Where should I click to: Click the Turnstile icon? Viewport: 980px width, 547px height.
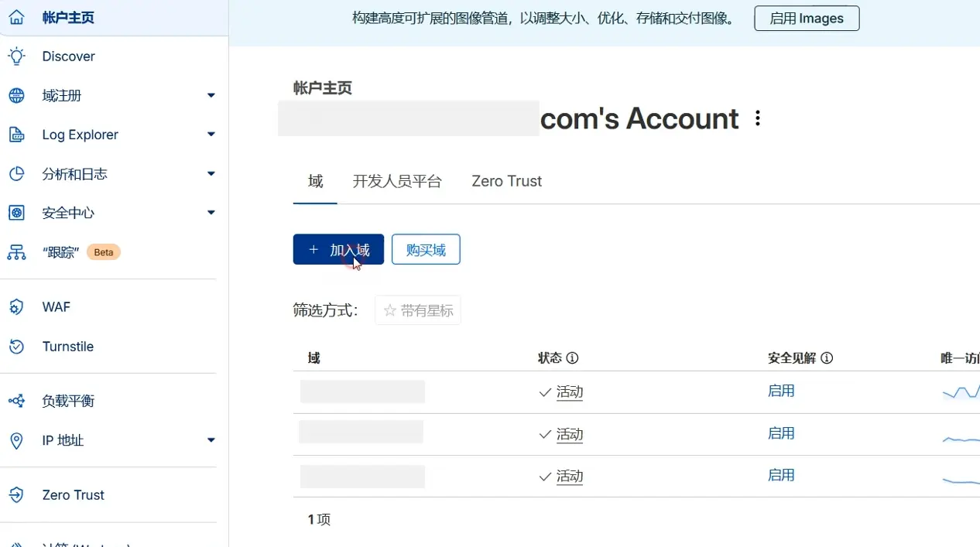pos(16,347)
